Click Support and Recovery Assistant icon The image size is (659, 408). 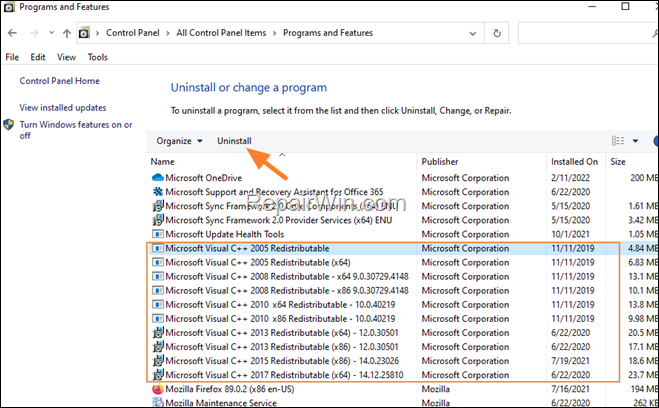pos(158,192)
